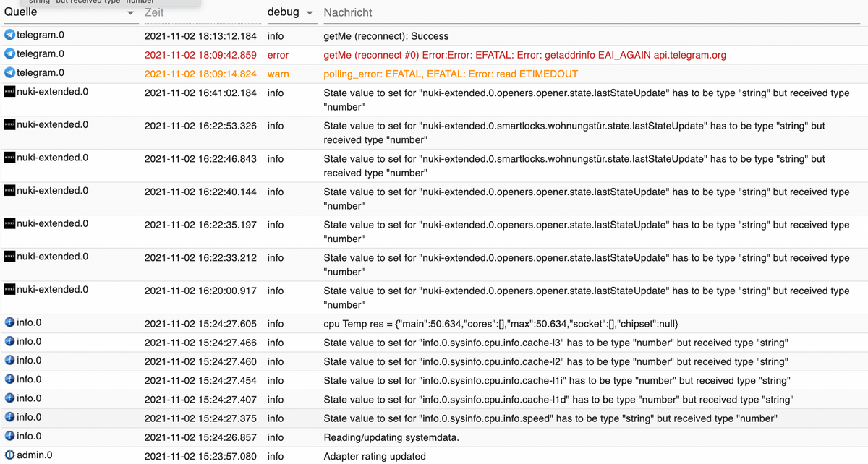Click the info adapter icon in the 15:24:27.466 row
Image resolution: width=868 pixels, height=464 pixels.
coord(9,341)
